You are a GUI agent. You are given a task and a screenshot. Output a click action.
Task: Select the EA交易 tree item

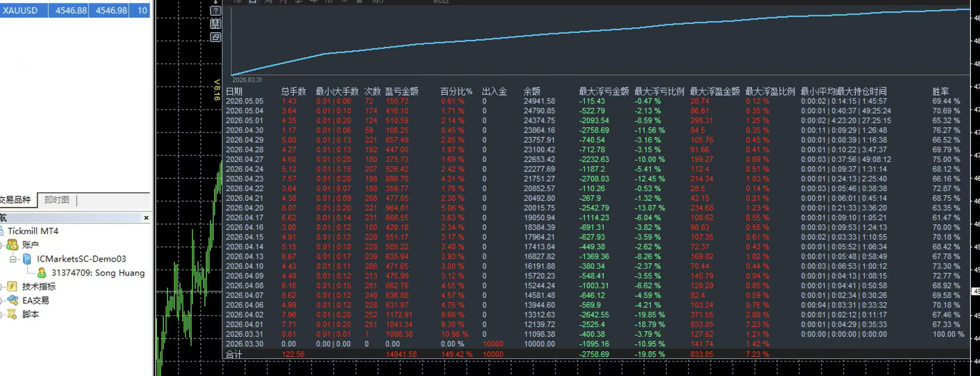pos(36,300)
